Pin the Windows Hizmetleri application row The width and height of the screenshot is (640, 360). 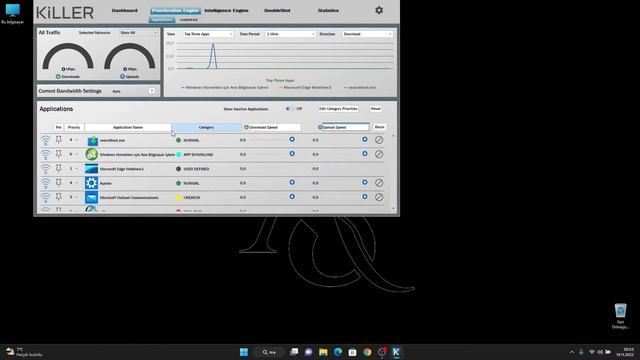[59, 154]
